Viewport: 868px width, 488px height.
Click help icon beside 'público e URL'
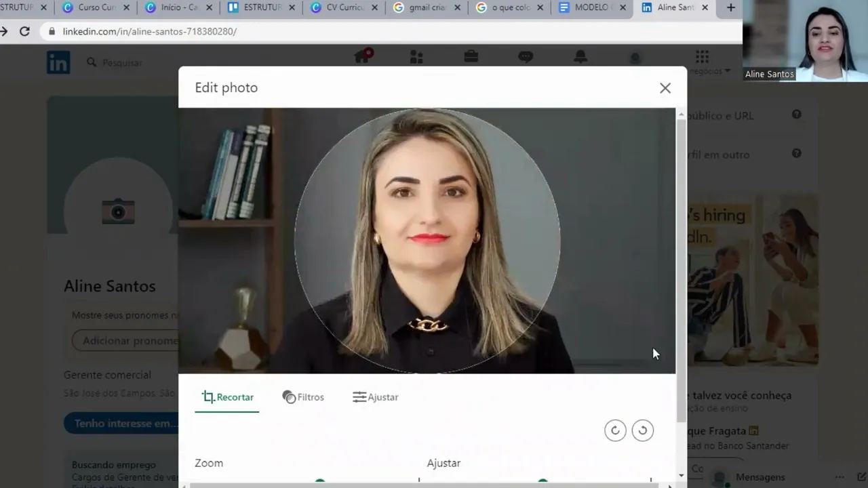coord(797,115)
